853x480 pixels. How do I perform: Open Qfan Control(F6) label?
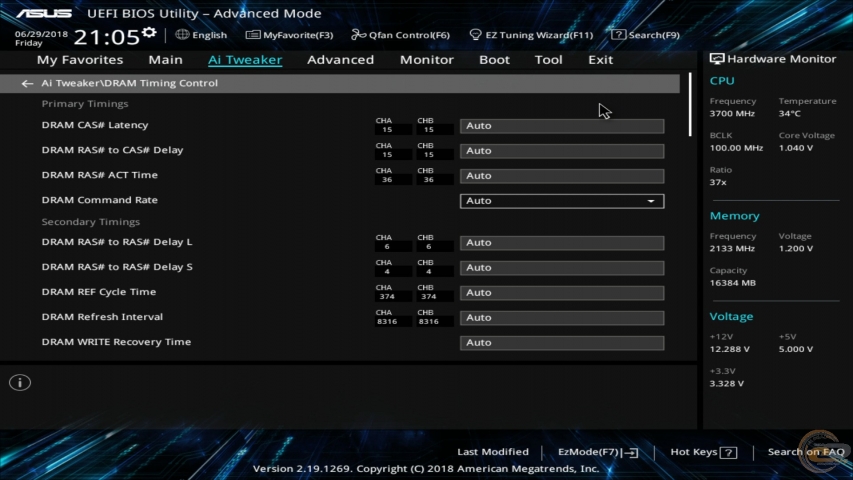pos(409,35)
